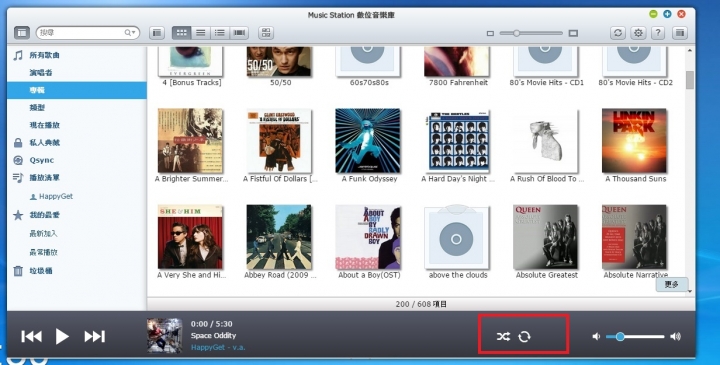
Task: Open A Hard Day's Night album cover
Action: click(456, 141)
